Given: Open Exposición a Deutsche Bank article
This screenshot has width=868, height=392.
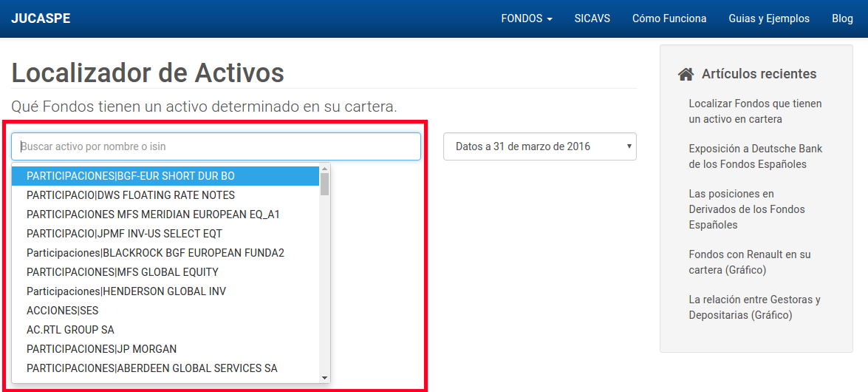Looking at the screenshot, I should (755, 156).
